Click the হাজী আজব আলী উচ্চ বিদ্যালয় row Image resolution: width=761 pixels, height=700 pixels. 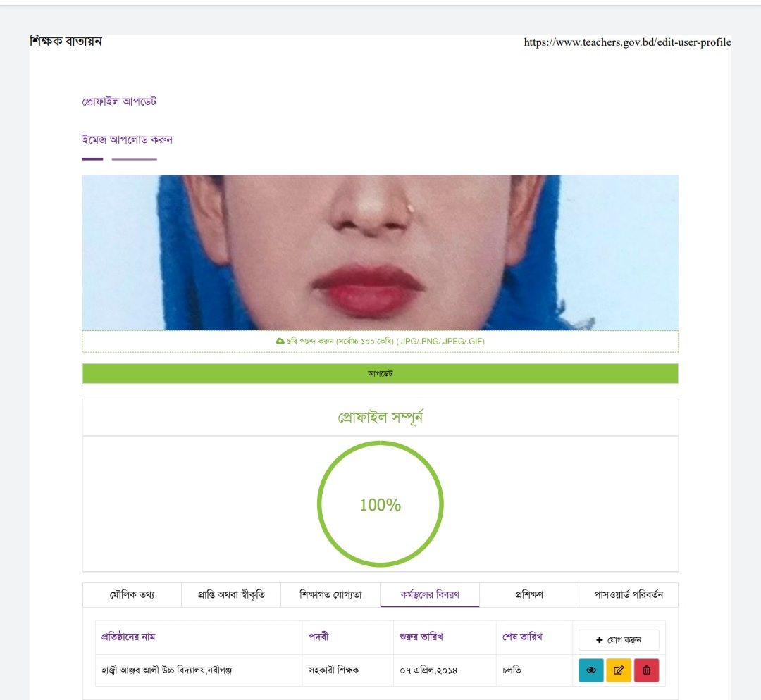tap(380, 670)
